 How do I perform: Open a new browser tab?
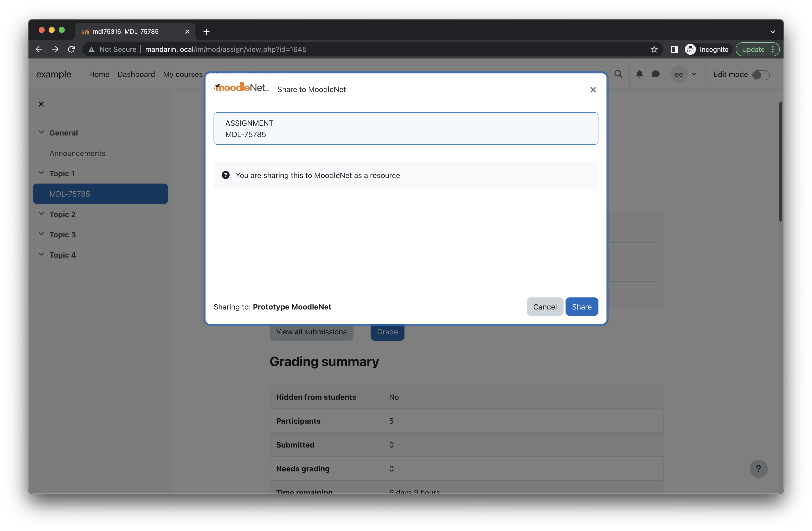click(206, 32)
